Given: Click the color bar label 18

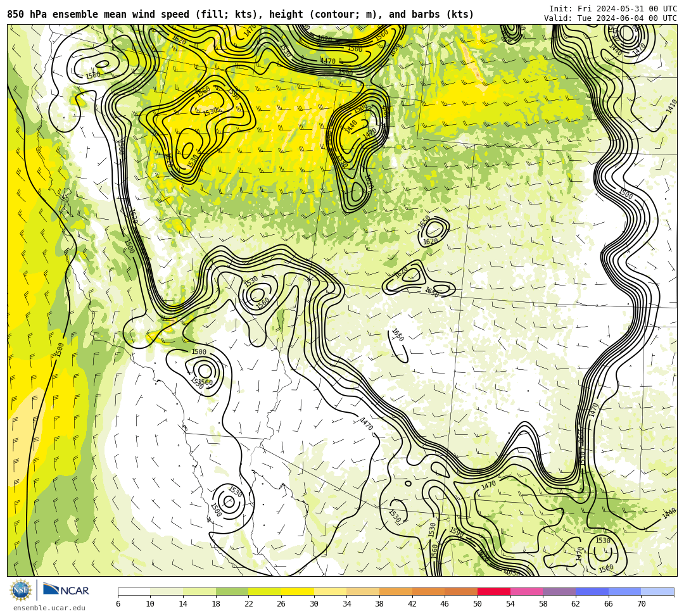Looking at the screenshot, I should [x=216, y=604].
